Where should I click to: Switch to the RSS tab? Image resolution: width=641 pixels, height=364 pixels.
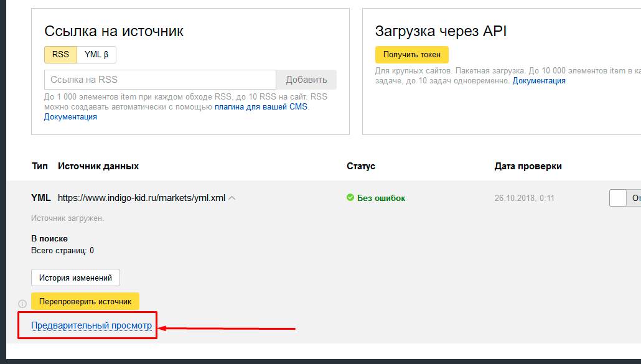59,54
